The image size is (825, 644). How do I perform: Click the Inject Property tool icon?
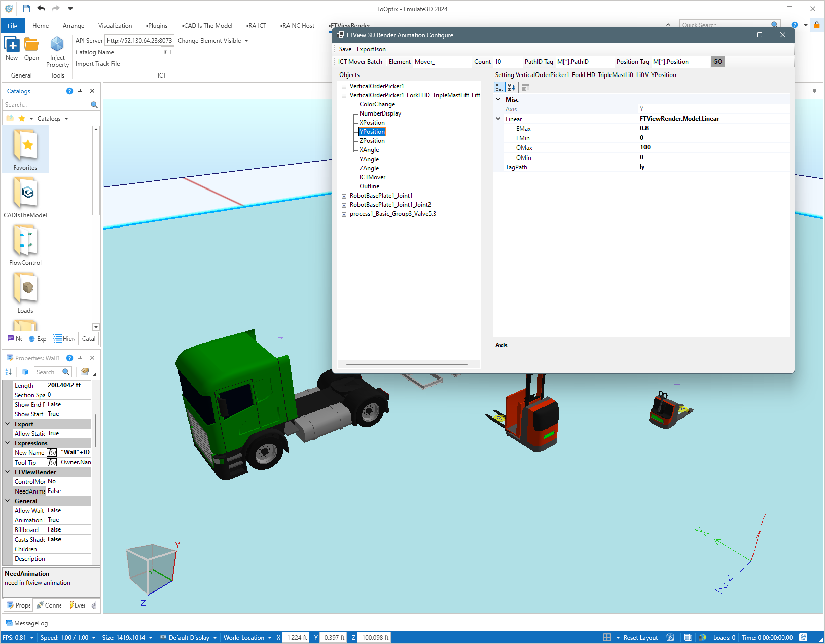(57, 45)
